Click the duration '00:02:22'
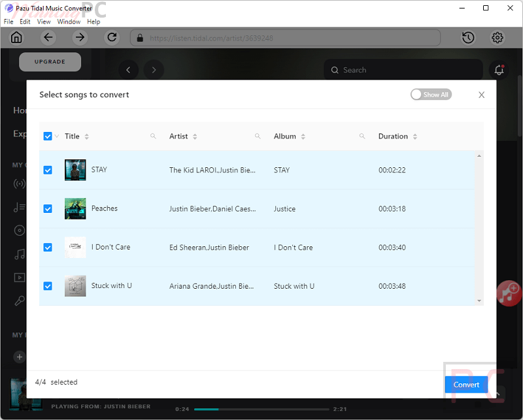This screenshot has height=420, width=523. pos(392,170)
